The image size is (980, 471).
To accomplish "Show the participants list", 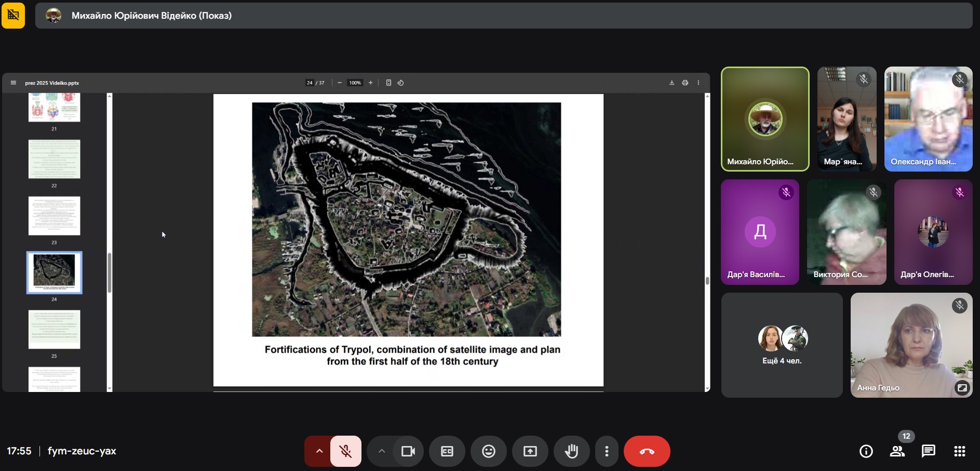I will pyautogui.click(x=897, y=451).
